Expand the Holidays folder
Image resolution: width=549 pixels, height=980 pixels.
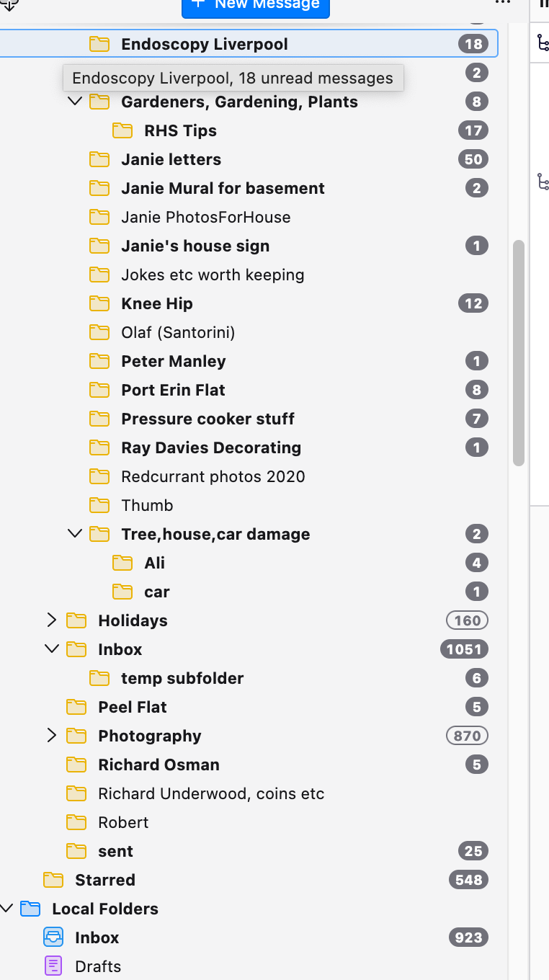(51, 620)
